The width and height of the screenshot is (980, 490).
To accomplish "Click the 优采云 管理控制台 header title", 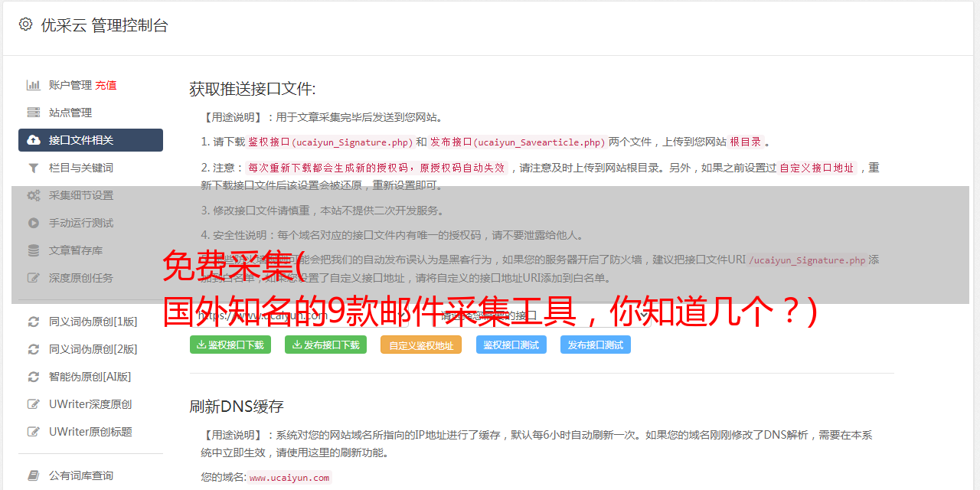I will coord(104,25).
